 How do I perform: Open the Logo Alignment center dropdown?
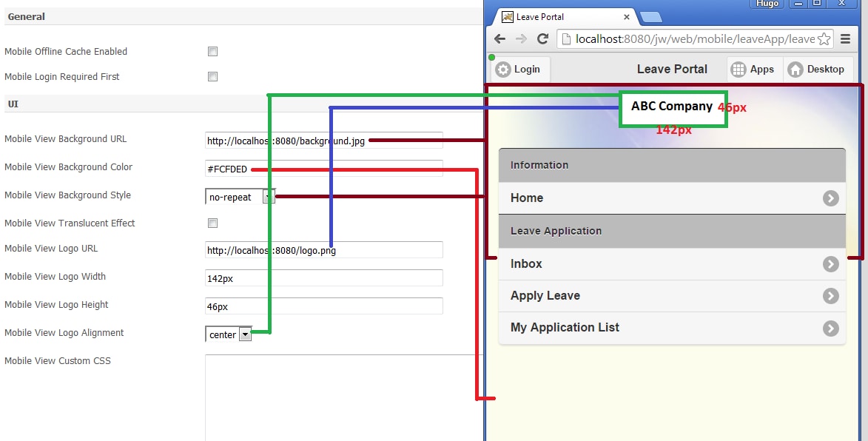click(229, 334)
